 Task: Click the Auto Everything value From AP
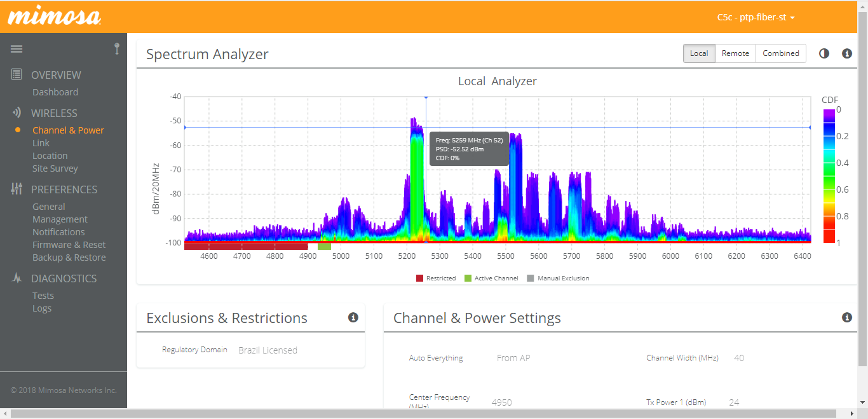pyautogui.click(x=513, y=358)
